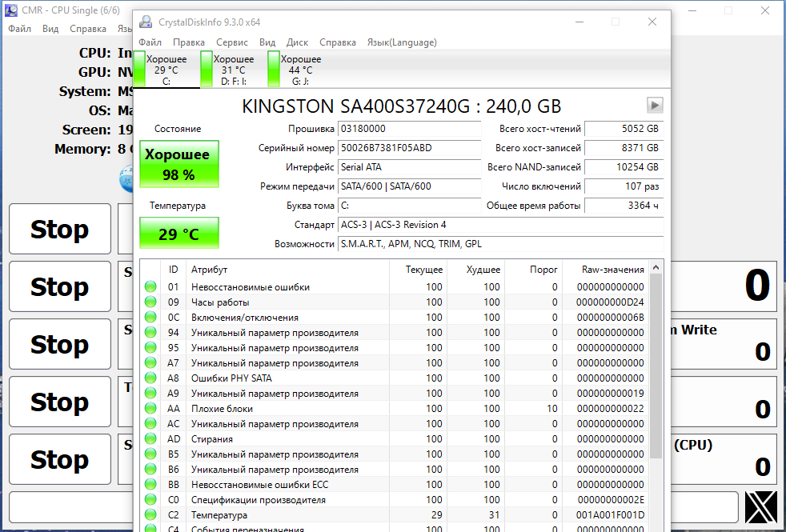Click the green status icon for attribute A8

(150, 378)
